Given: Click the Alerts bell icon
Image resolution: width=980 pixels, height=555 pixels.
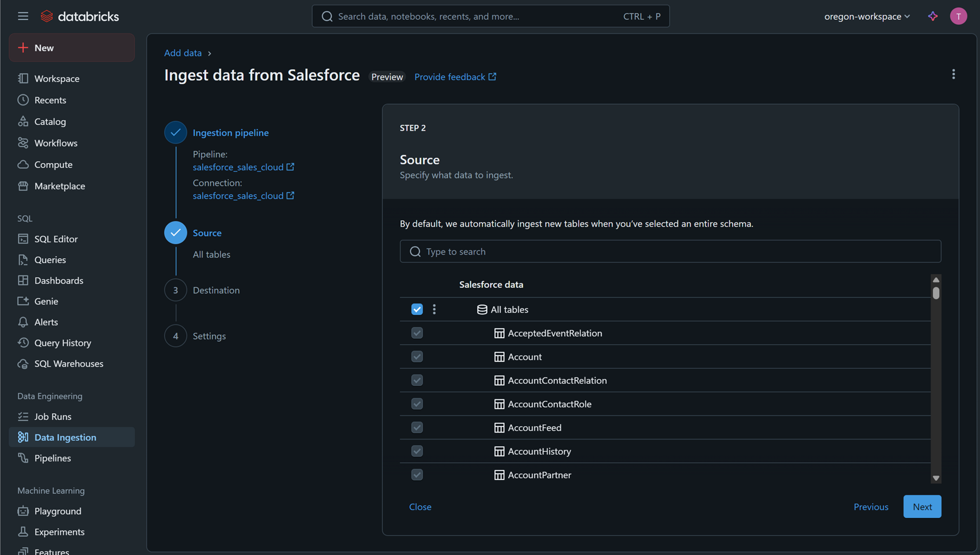Looking at the screenshot, I should click(x=23, y=322).
